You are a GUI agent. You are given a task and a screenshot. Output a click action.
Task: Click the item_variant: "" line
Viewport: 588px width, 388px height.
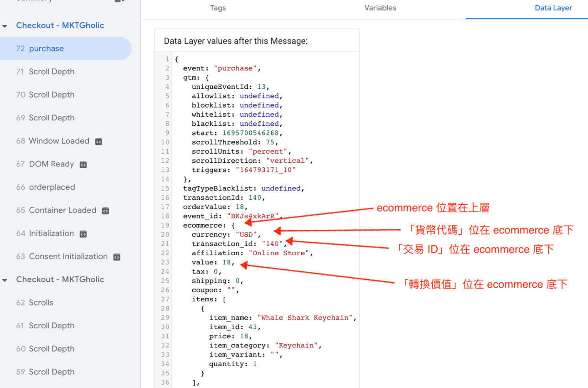tap(246, 355)
